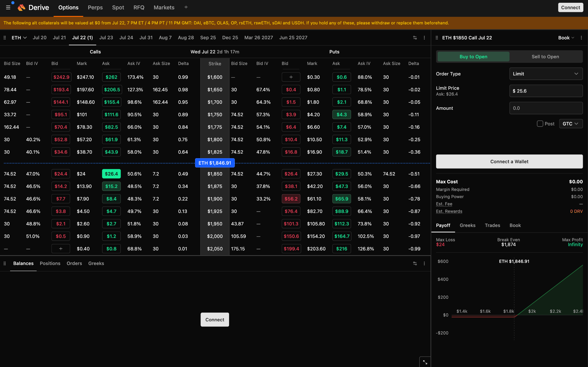Select the Options tab
588x367 pixels.
coord(68,7)
